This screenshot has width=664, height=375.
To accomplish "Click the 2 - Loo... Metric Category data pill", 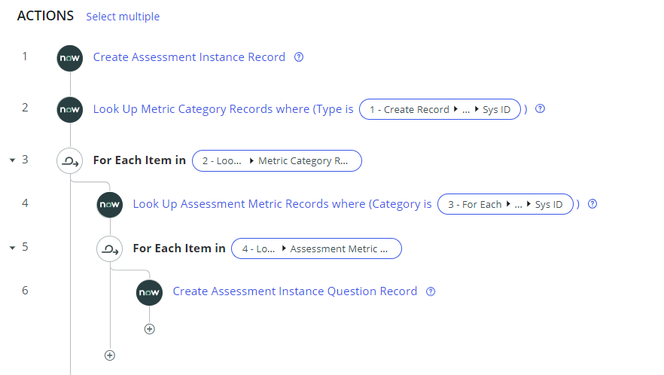I will coord(277,161).
